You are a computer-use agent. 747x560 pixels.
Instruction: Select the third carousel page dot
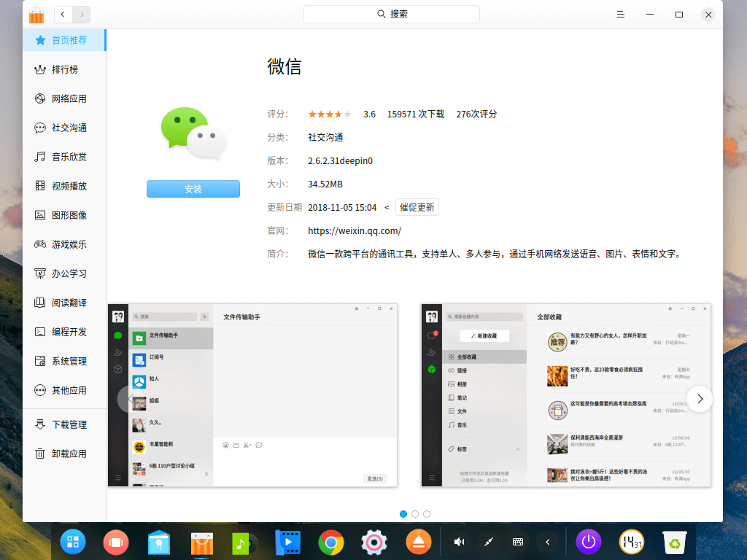(x=427, y=514)
